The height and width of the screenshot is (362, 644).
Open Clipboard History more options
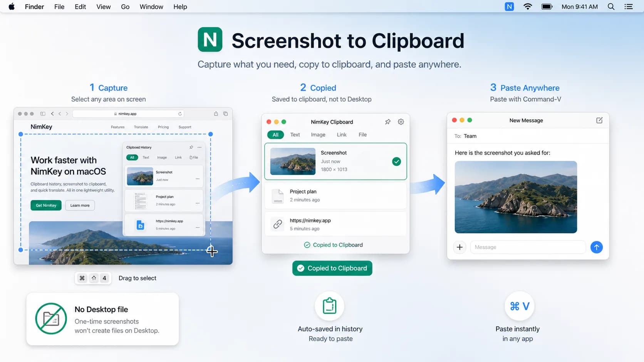[200, 147]
